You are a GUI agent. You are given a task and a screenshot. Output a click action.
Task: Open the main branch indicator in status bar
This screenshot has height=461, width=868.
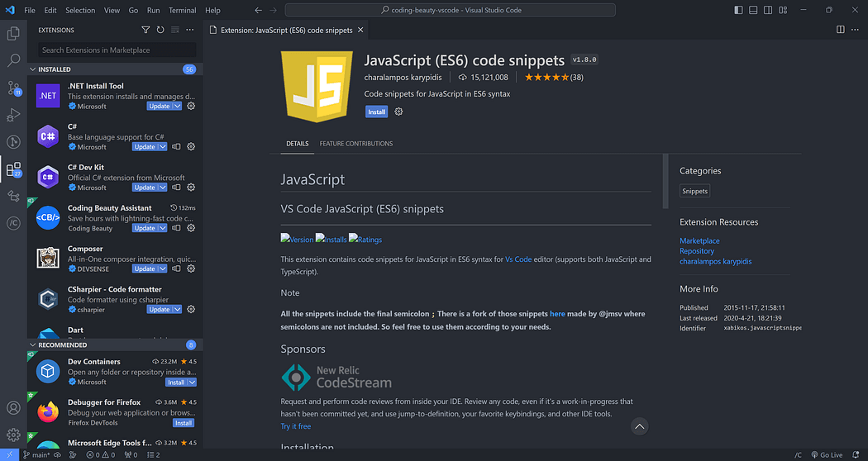pyautogui.click(x=36, y=455)
